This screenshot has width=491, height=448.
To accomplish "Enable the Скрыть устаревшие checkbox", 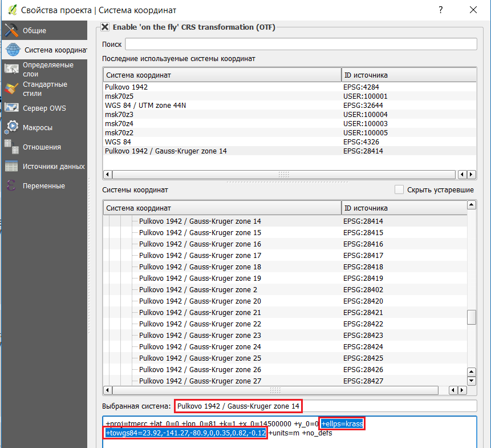I will pyautogui.click(x=399, y=189).
